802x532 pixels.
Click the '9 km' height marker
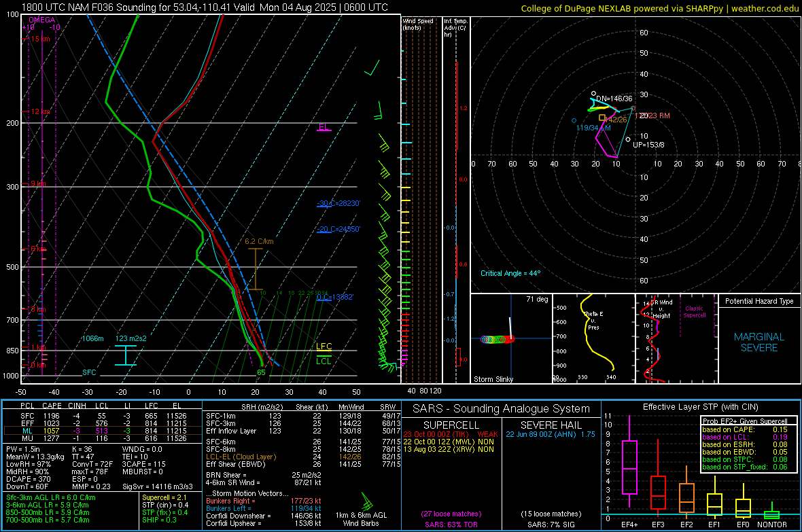38,183
